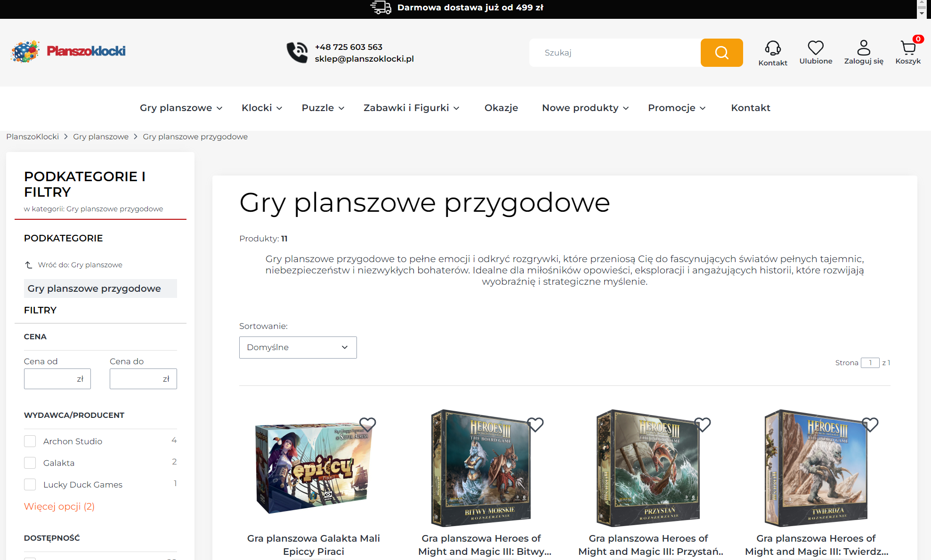Check the Galakta publisher filter
931x560 pixels.
pyautogui.click(x=30, y=463)
